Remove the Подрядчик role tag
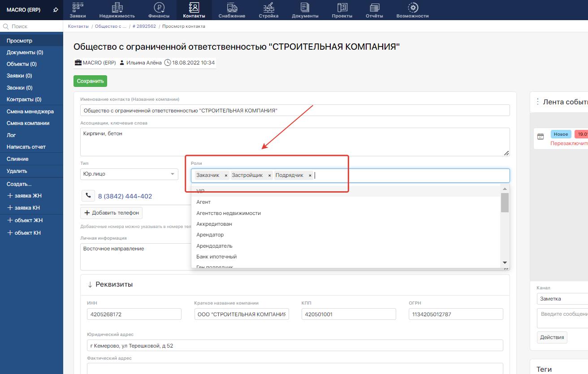588x374 pixels. [310, 176]
